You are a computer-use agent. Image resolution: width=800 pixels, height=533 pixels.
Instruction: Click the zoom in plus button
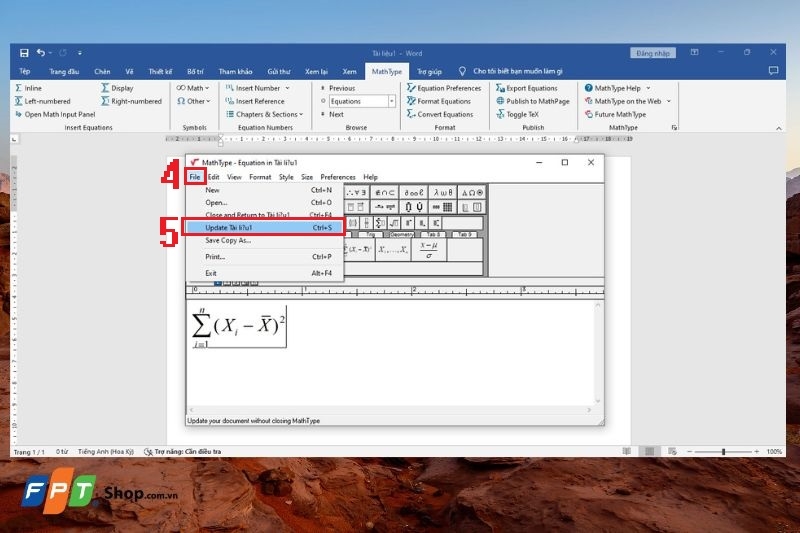pyautogui.click(x=757, y=451)
